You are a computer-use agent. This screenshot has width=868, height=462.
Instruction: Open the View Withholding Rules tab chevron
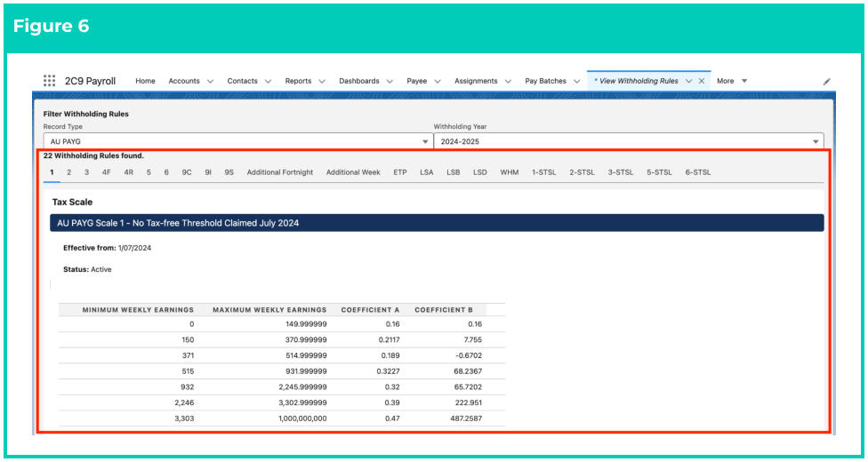688,81
